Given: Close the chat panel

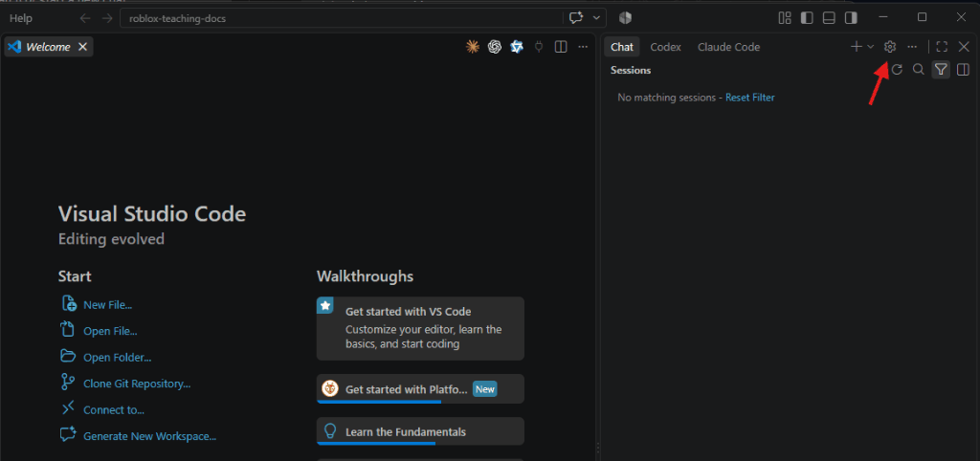Looking at the screenshot, I should 964,47.
